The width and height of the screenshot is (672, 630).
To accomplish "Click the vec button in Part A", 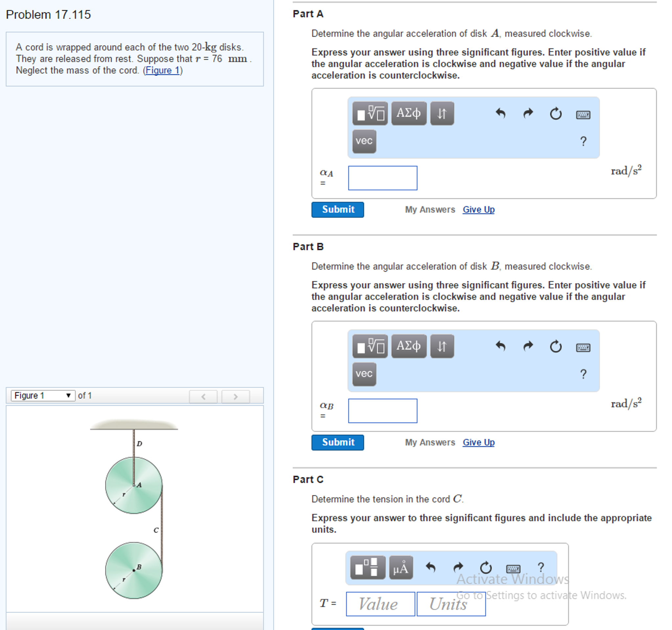I will point(364,141).
